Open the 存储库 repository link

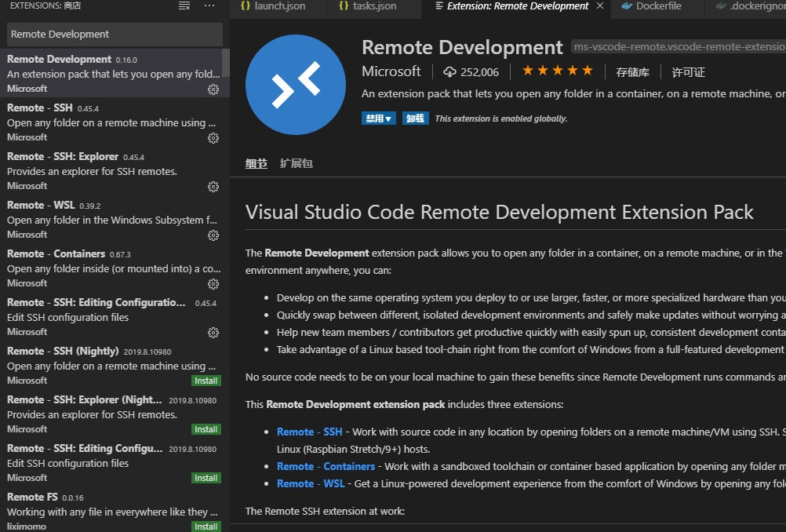coord(632,72)
